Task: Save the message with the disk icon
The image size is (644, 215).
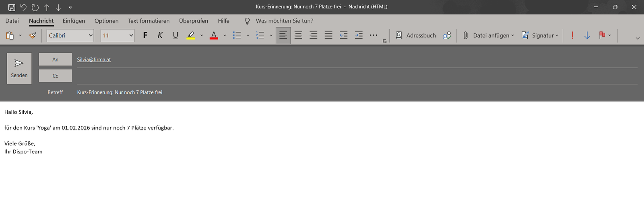Action: [x=12, y=7]
